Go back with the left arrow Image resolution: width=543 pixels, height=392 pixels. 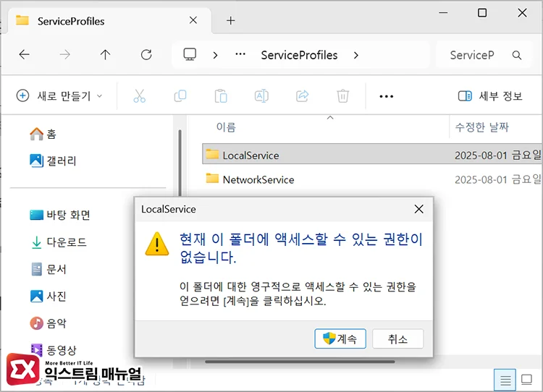(x=24, y=55)
